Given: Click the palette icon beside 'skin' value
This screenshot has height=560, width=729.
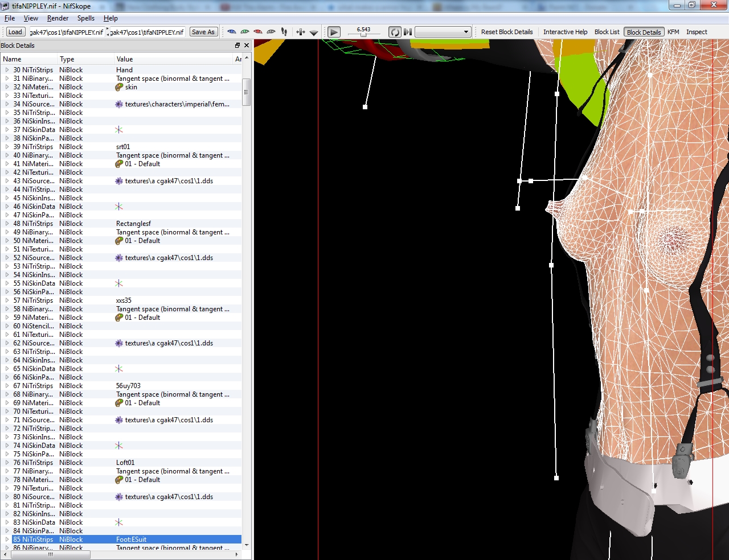Looking at the screenshot, I should click(119, 87).
